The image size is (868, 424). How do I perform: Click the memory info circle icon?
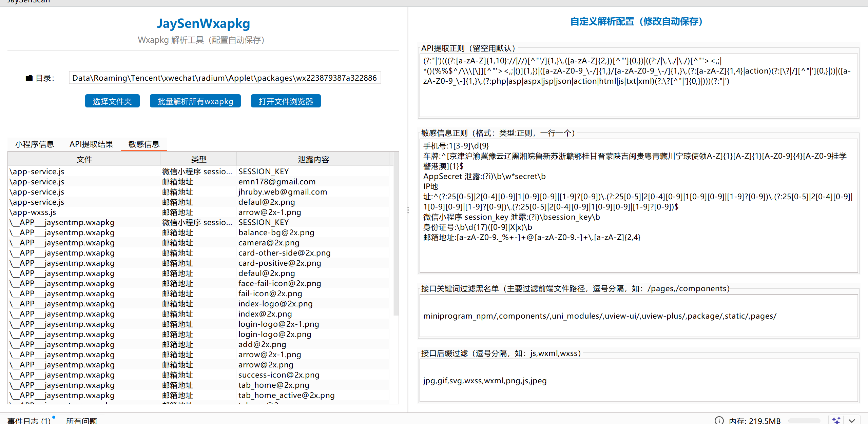pyautogui.click(x=719, y=420)
